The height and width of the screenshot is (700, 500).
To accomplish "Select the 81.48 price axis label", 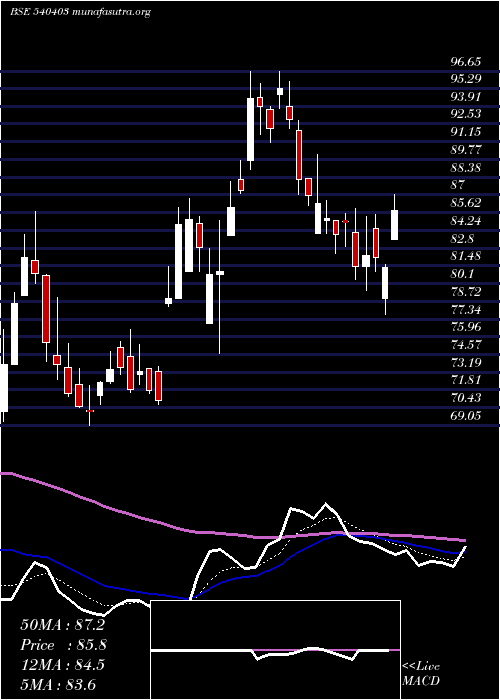I will coord(466,256).
